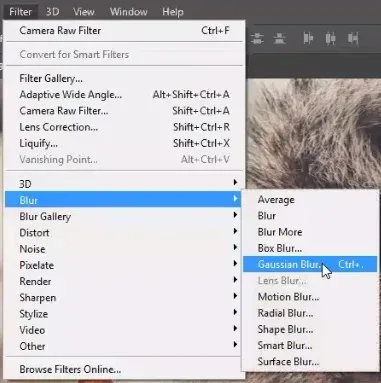Open the Surface Blur dialog
The height and width of the screenshot is (383, 381).
pos(310,362)
